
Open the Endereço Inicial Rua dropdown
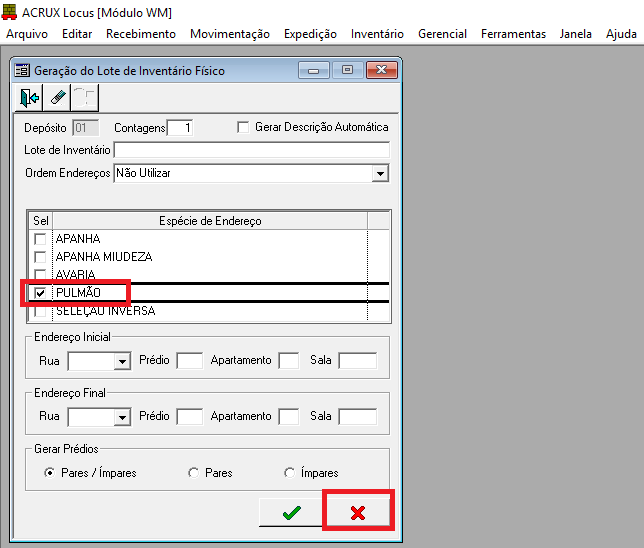(122, 361)
